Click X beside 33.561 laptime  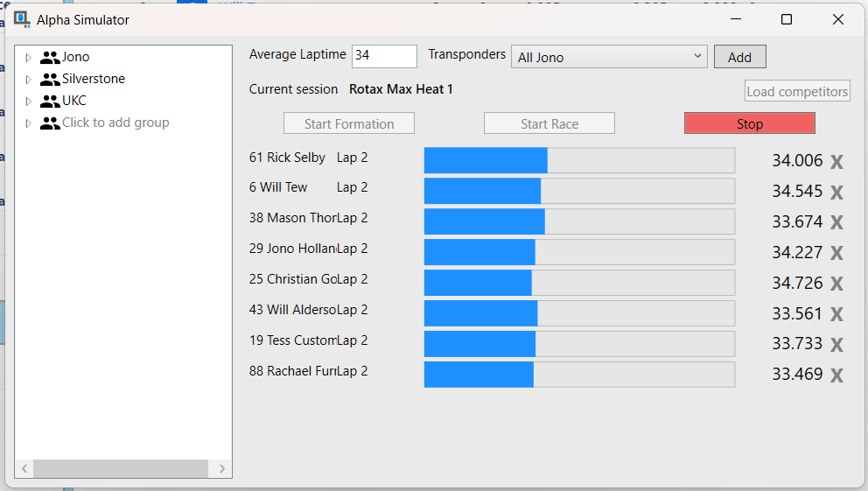[836, 314]
